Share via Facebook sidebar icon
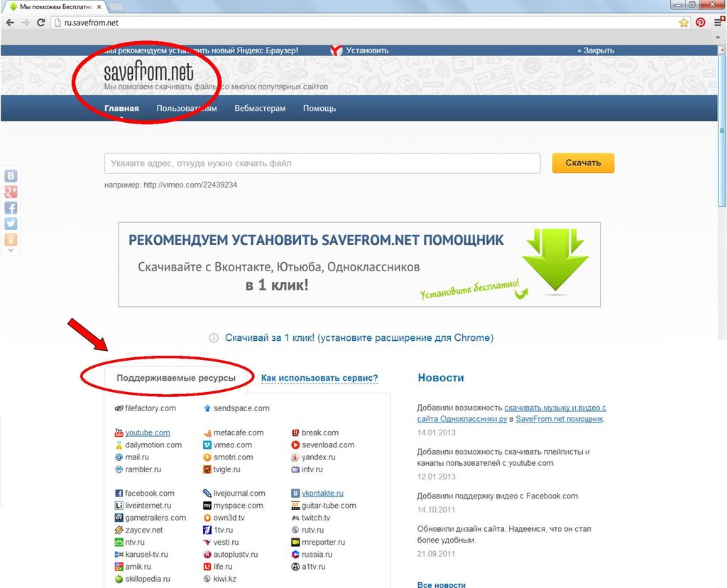Viewport: 727px width, 588px height. coord(11,207)
